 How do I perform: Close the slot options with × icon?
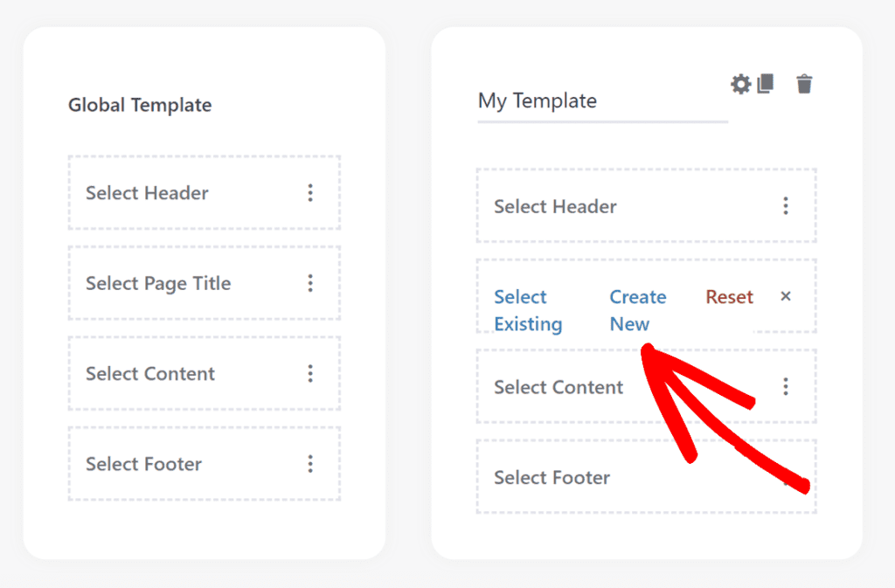click(x=786, y=296)
